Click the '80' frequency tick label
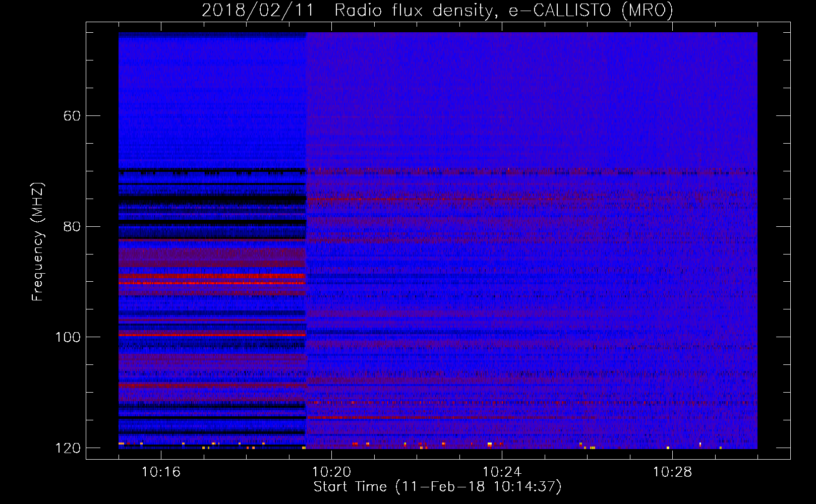Image resolution: width=816 pixels, height=504 pixels. 72,226
